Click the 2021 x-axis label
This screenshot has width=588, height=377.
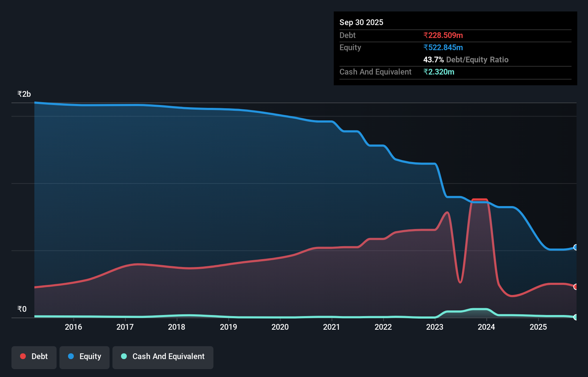coord(332,327)
